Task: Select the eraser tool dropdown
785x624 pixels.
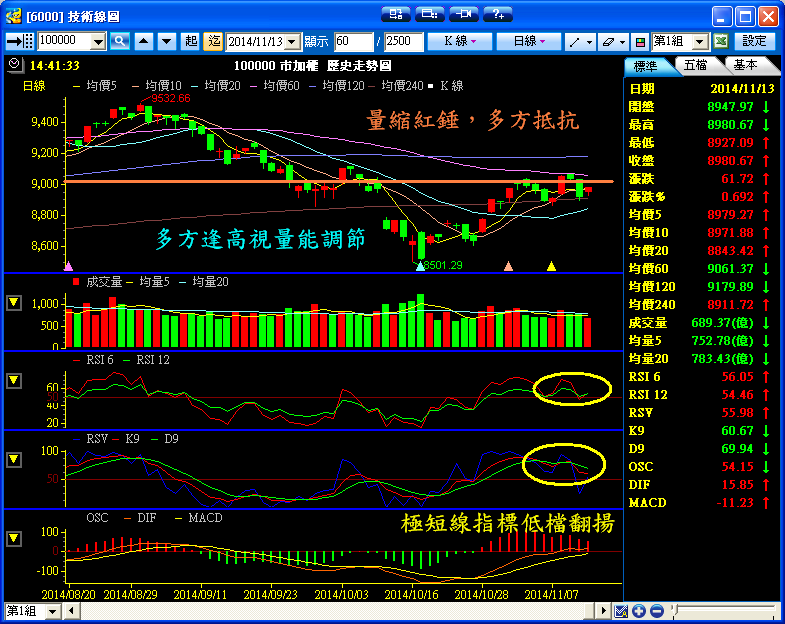Action: tap(612, 41)
